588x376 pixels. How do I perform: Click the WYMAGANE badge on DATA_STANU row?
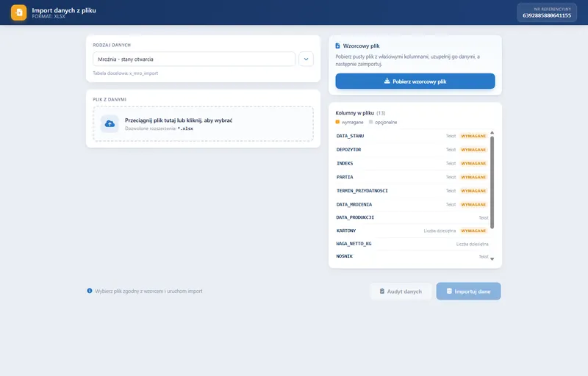(473, 136)
